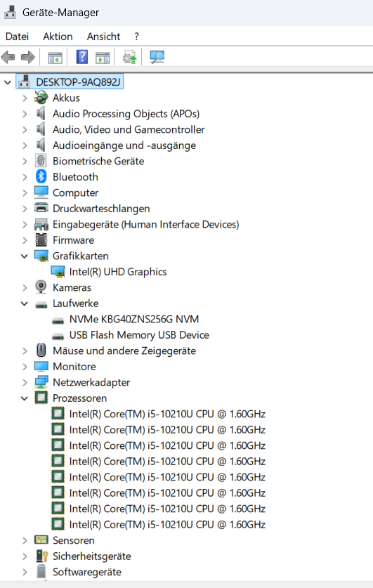Select Intel(R) UHD Graphics entry
373x588 pixels.
point(118,271)
